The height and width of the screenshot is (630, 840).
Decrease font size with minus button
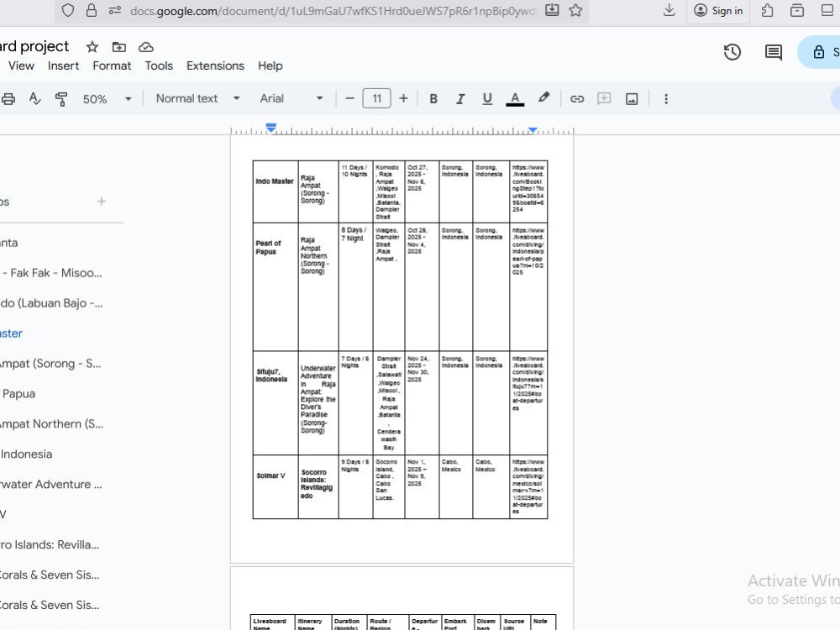349,98
